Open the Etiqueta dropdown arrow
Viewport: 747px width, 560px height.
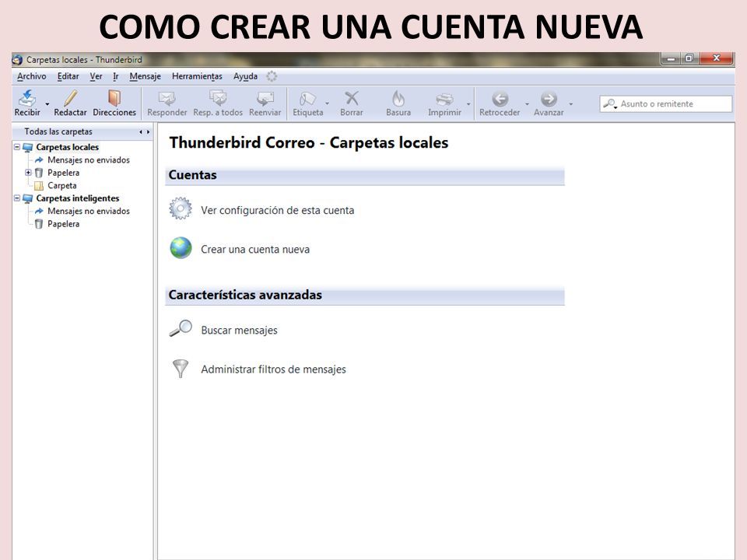pyautogui.click(x=328, y=103)
